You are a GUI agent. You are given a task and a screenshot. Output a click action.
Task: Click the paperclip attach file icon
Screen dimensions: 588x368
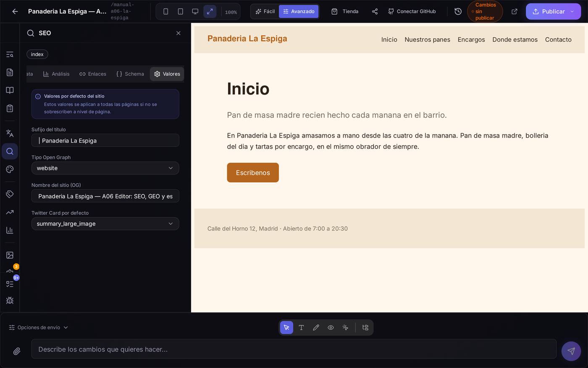pyautogui.click(x=17, y=351)
